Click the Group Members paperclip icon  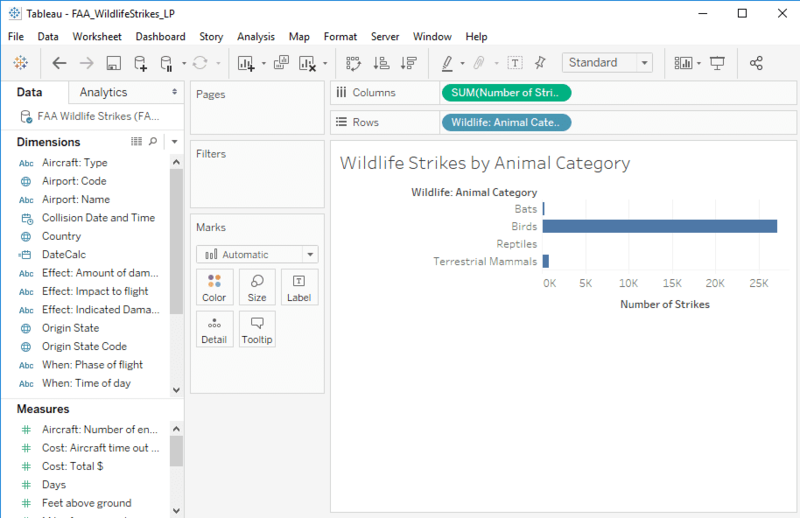tap(479, 63)
